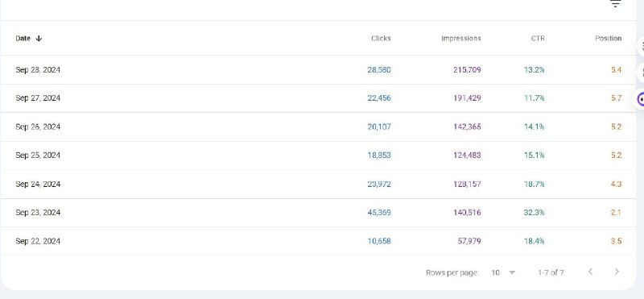Click the Date sort arrow
The height and width of the screenshot is (299, 644).
click(39, 38)
